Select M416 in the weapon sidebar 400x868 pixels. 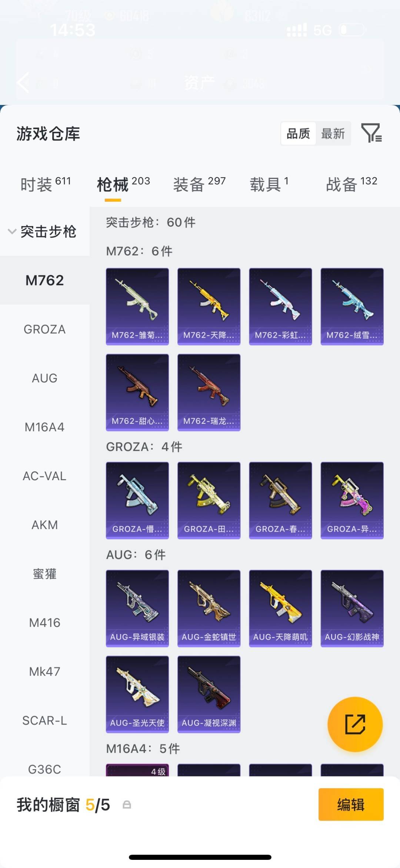pos(45,623)
